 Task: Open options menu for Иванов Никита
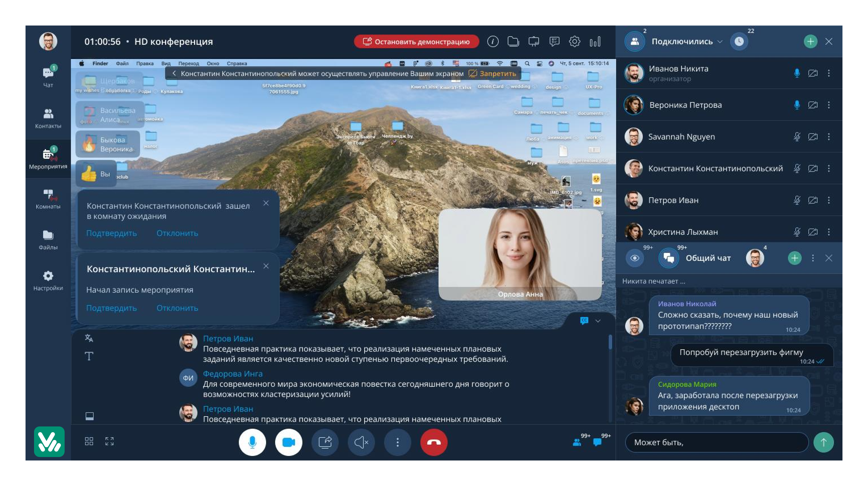pos(829,73)
